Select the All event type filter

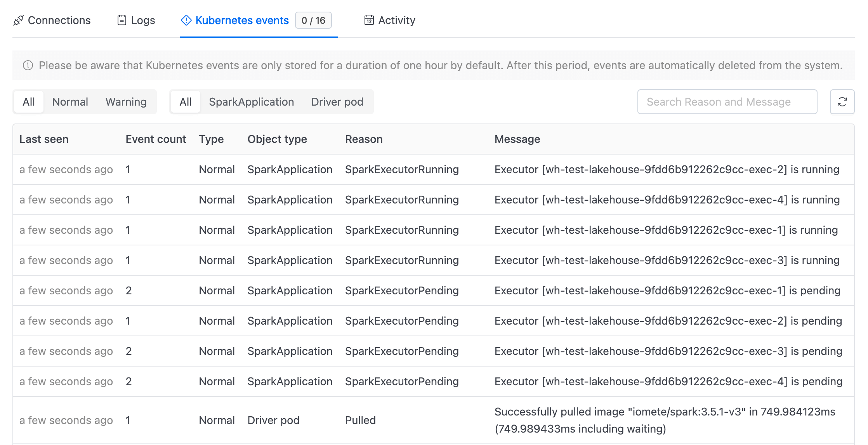(29, 102)
